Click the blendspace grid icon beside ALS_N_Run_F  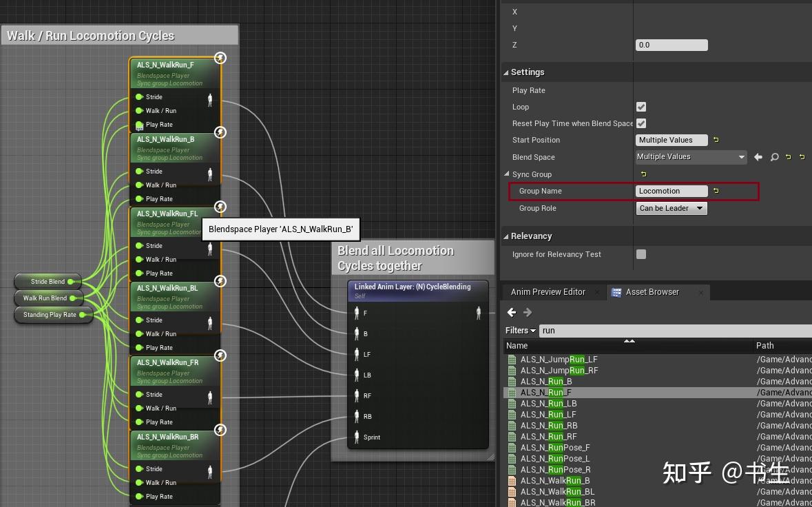[x=512, y=393]
